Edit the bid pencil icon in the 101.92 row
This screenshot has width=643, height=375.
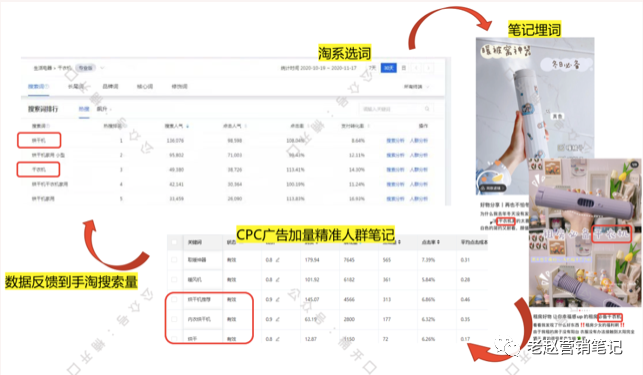pos(277,279)
